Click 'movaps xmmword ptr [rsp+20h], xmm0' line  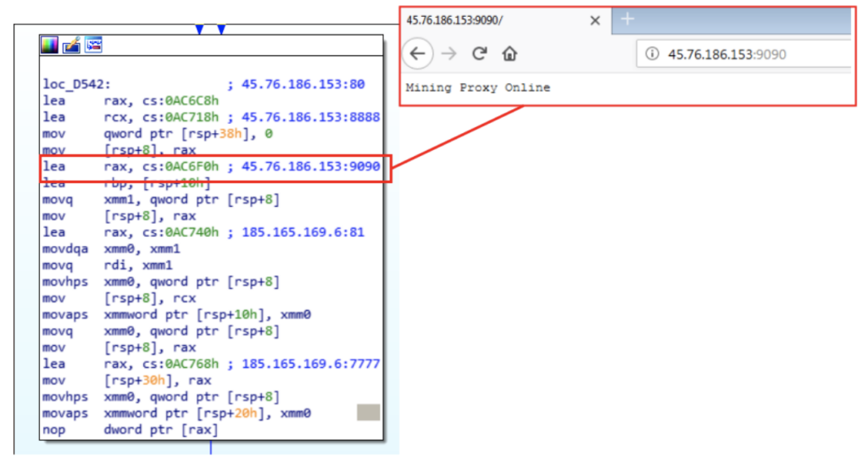click(176, 413)
